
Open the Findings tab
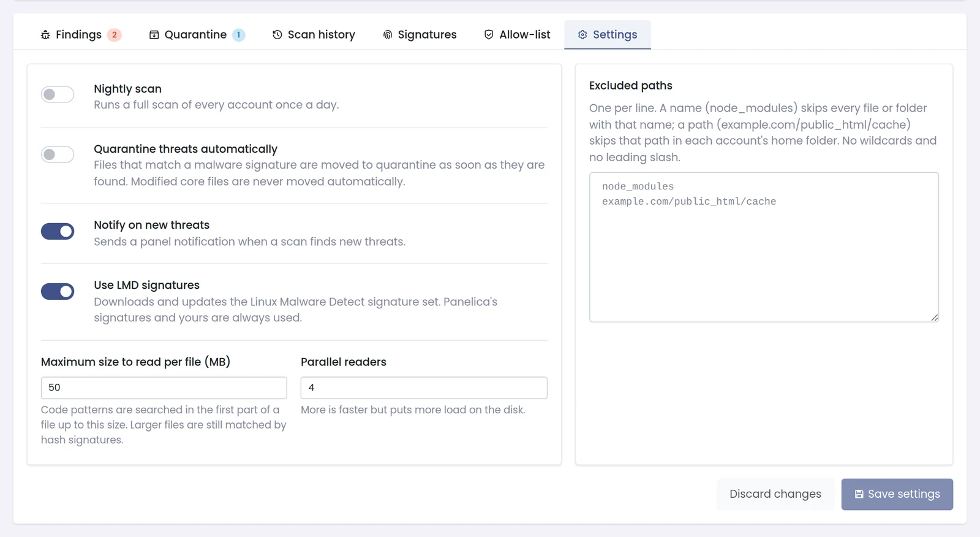[x=81, y=35]
